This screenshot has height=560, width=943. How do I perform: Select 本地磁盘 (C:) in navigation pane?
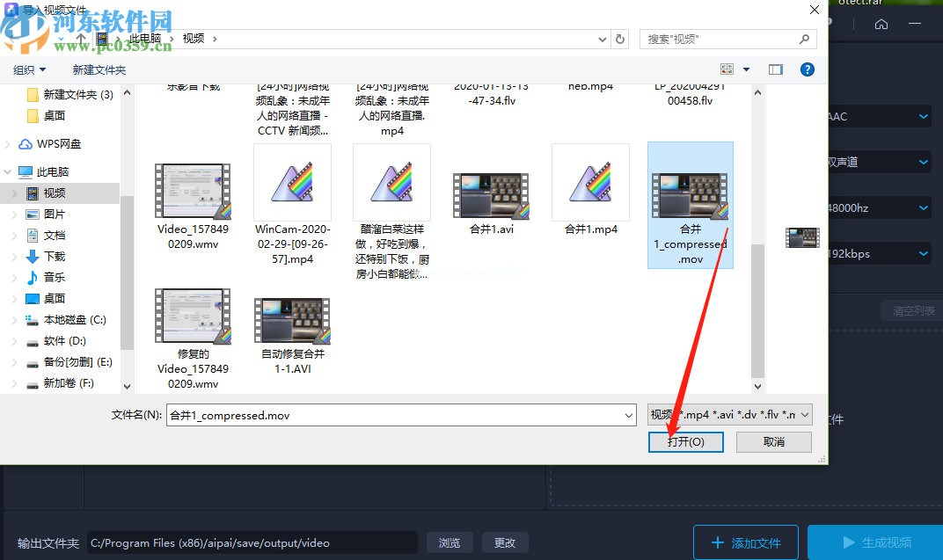coord(75,320)
